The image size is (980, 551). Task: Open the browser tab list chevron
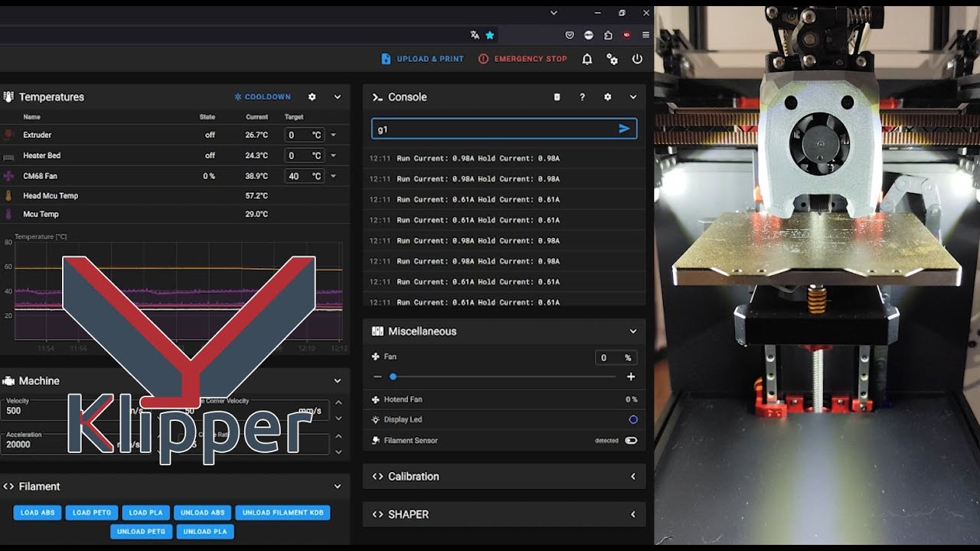tap(554, 13)
